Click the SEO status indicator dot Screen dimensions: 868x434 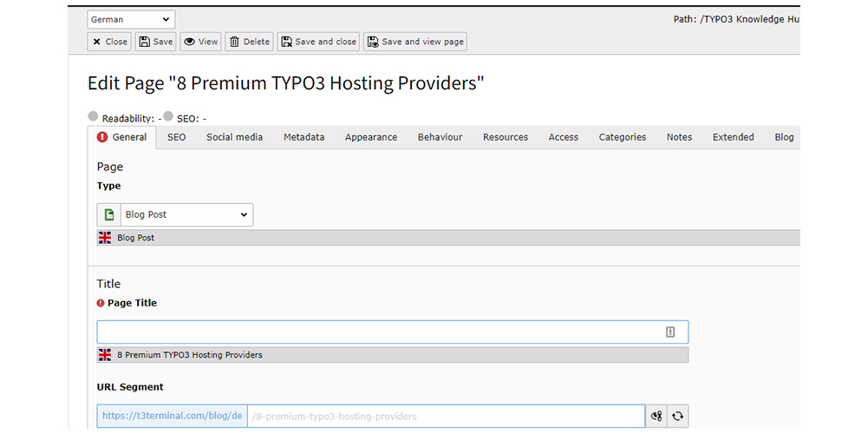point(168,115)
